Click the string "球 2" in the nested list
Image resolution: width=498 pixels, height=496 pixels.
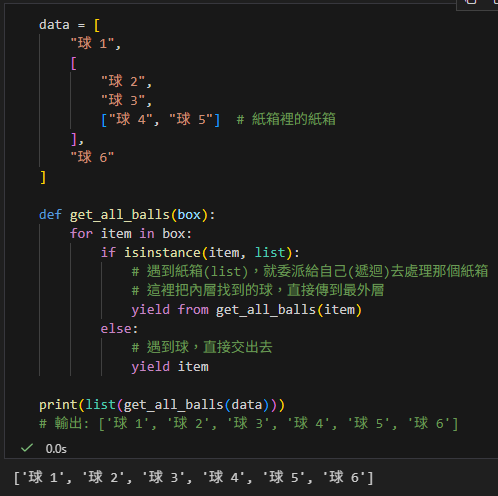124,81
